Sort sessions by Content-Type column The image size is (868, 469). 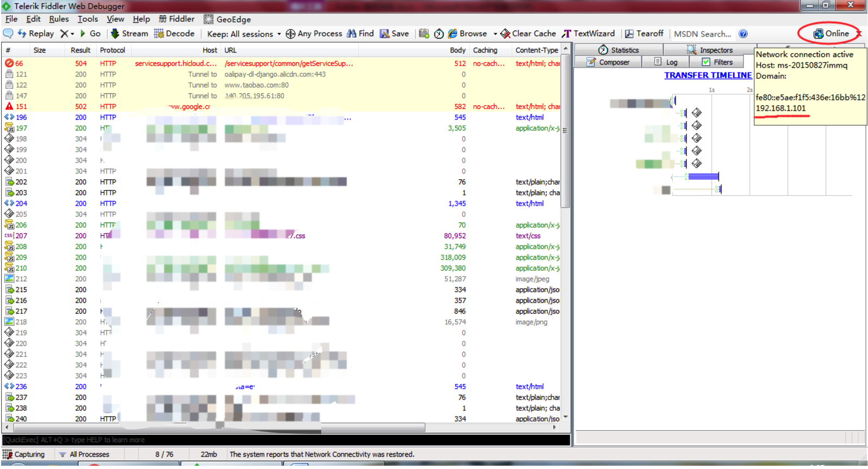pyautogui.click(x=537, y=50)
